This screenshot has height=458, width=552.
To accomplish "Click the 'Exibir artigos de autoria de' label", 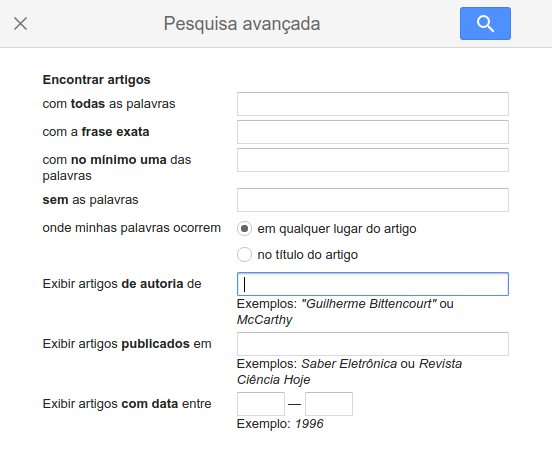I will (x=122, y=284).
